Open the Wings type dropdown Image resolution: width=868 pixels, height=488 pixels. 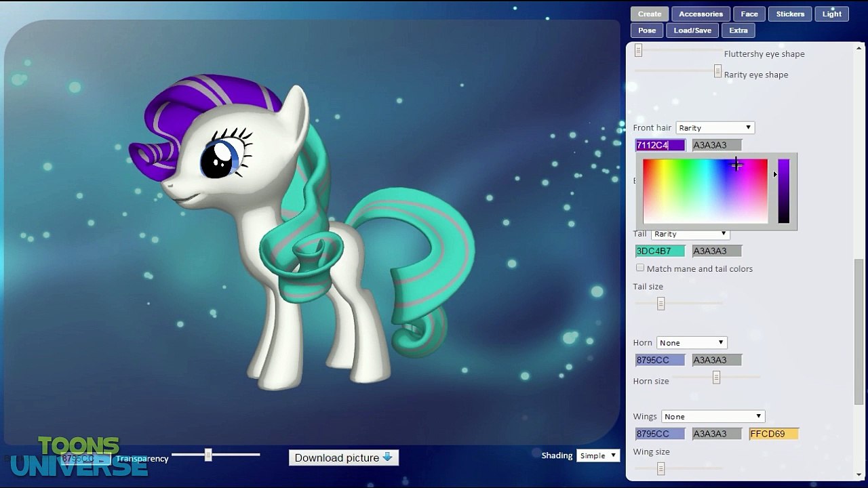click(x=713, y=416)
